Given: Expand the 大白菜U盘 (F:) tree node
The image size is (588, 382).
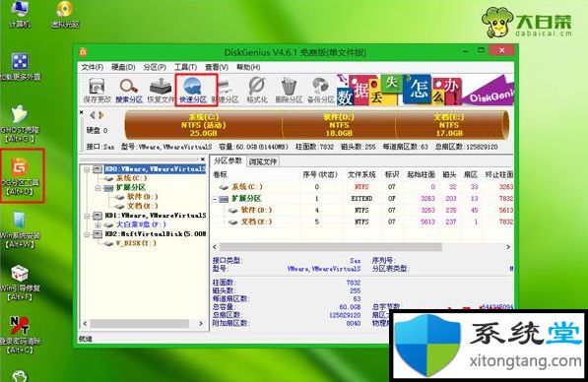Looking at the screenshot, I should coord(98,225).
